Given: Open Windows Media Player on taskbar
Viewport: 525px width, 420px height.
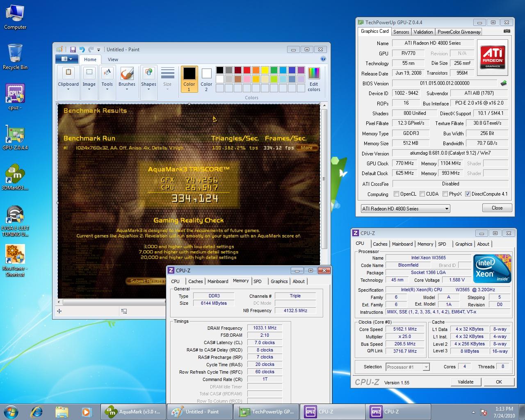Looking at the screenshot, I should [x=86, y=412].
